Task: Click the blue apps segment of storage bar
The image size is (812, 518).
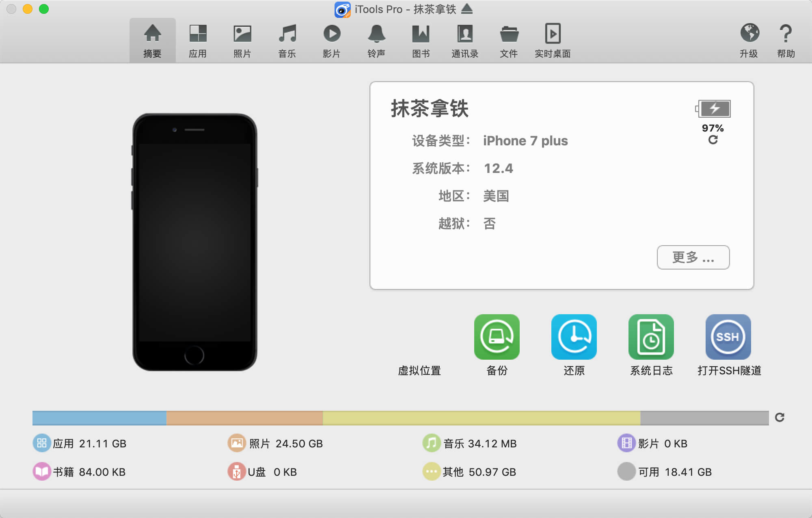Action: click(x=99, y=418)
